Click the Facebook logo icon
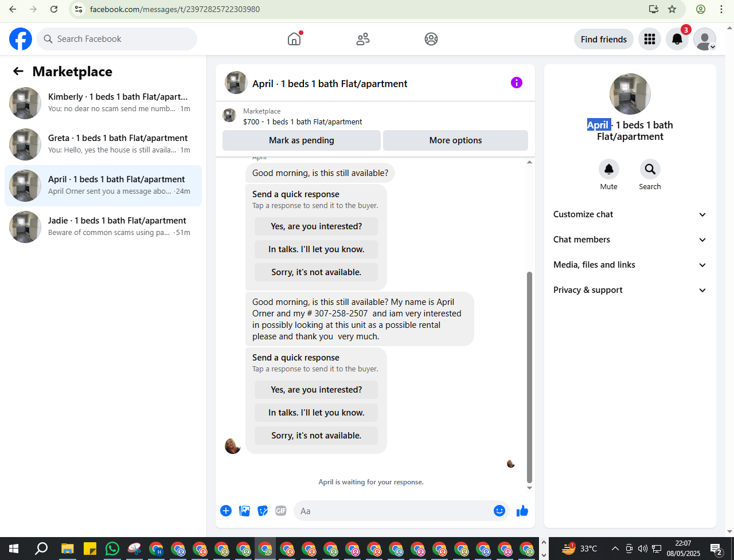Viewport: 734px width, 560px height. (x=21, y=39)
